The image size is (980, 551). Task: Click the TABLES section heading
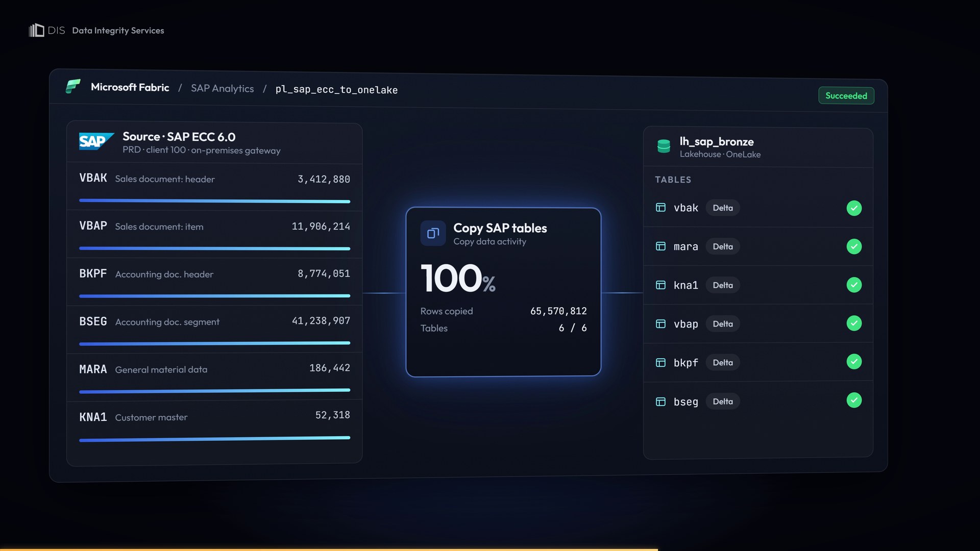673,180
